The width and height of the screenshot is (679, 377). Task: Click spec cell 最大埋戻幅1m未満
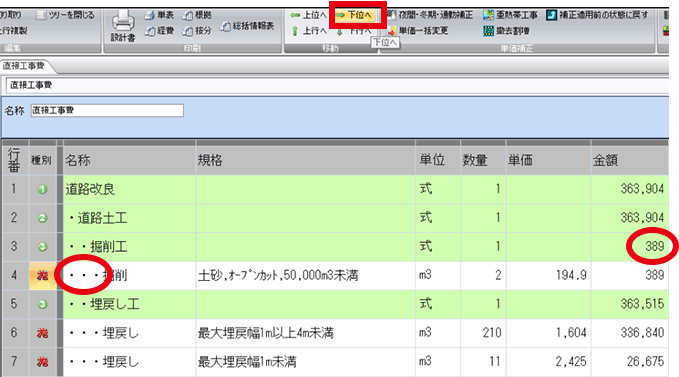coord(305,362)
